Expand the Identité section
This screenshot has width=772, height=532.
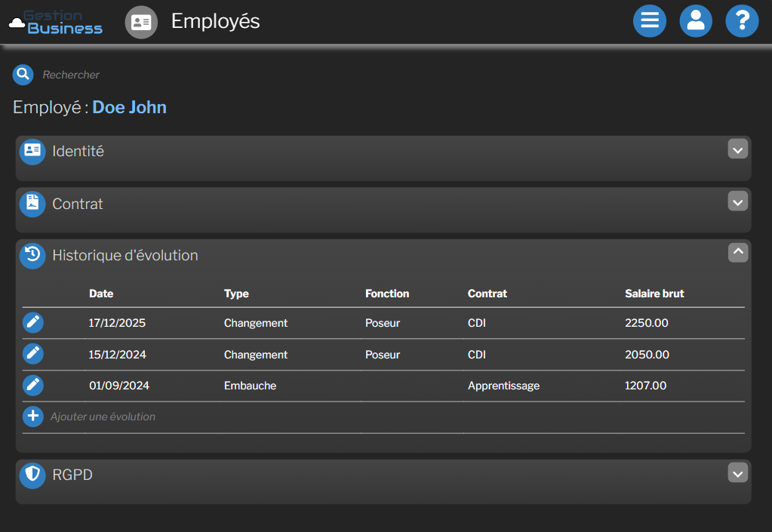tap(737, 149)
